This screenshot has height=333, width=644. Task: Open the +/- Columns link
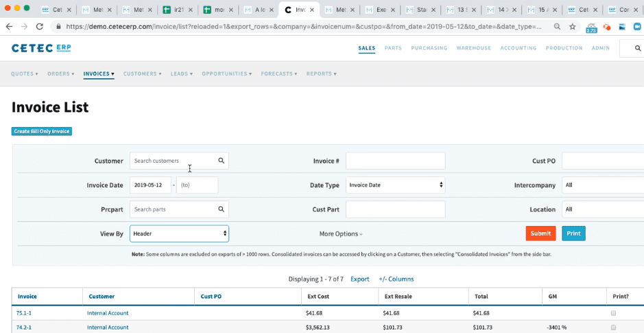click(396, 279)
